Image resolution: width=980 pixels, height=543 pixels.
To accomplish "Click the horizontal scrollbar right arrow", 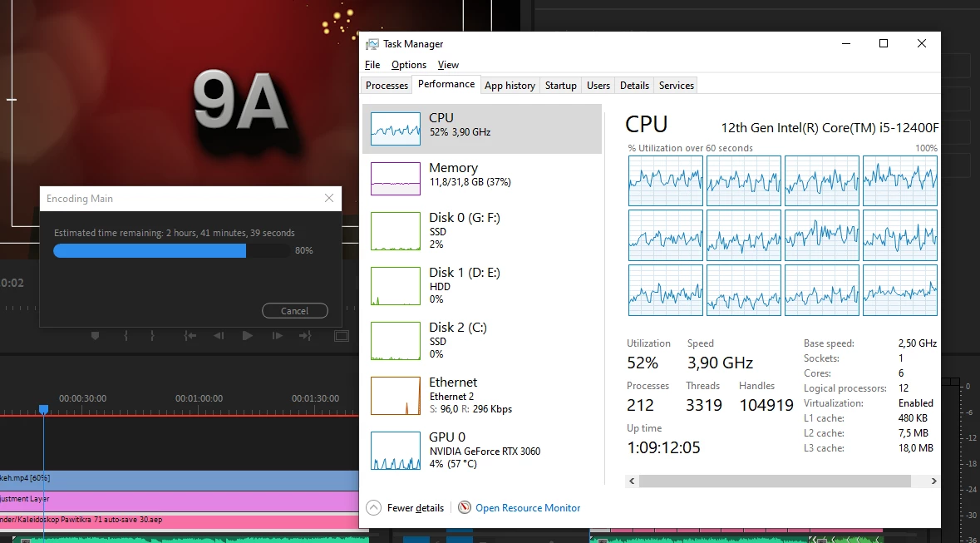I will [x=933, y=481].
